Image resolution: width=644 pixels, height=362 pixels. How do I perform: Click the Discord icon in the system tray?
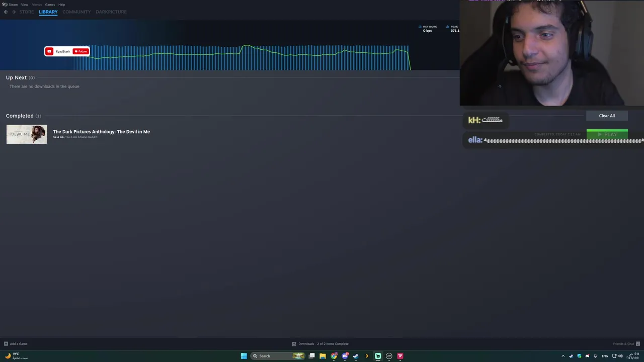pyautogui.click(x=587, y=356)
